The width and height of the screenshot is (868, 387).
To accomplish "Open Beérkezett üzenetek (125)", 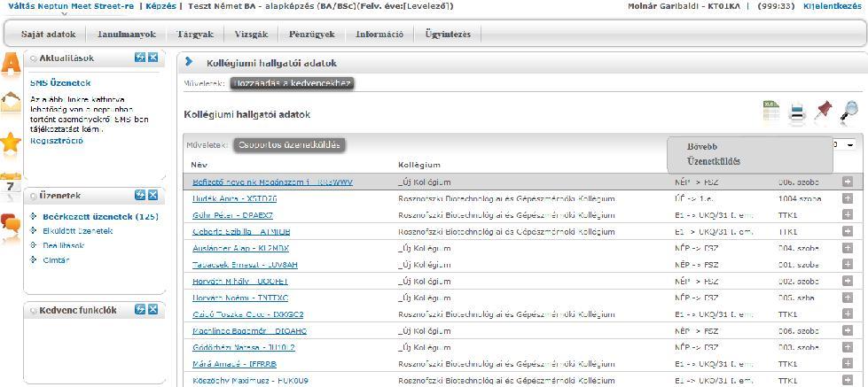I will point(101,217).
